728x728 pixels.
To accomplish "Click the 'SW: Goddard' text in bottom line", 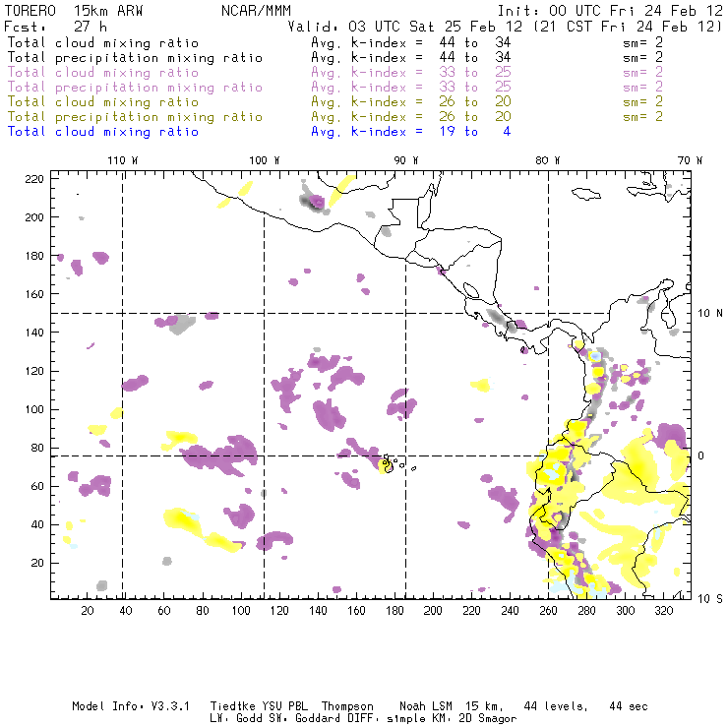I will [x=307, y=719].
